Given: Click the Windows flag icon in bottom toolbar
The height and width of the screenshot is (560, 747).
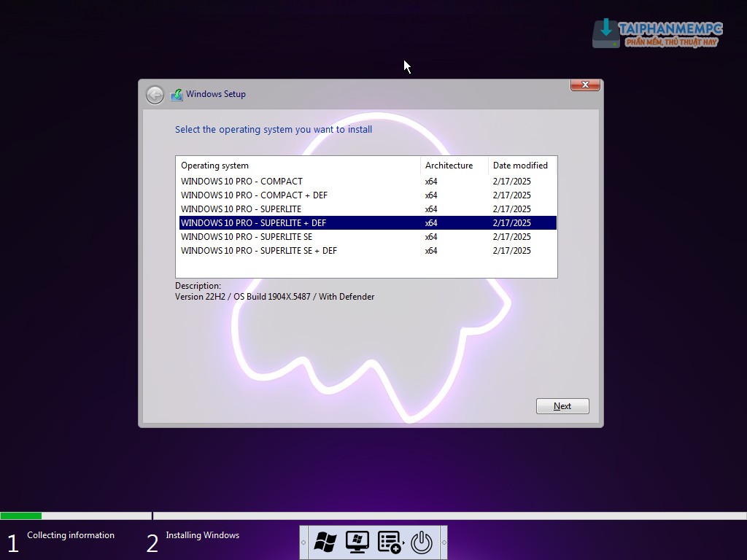Looking at the screenshot, I should [x=325, y=542].
